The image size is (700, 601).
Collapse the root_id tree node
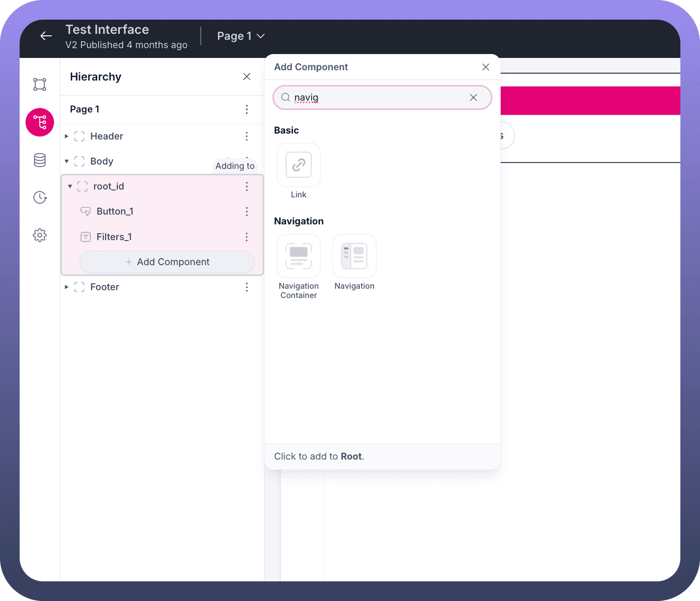point(70,187)
